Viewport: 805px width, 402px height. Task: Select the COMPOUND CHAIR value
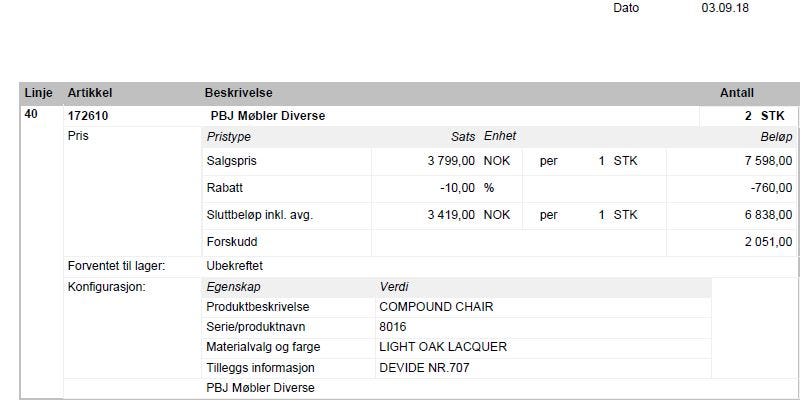[436, 307]
